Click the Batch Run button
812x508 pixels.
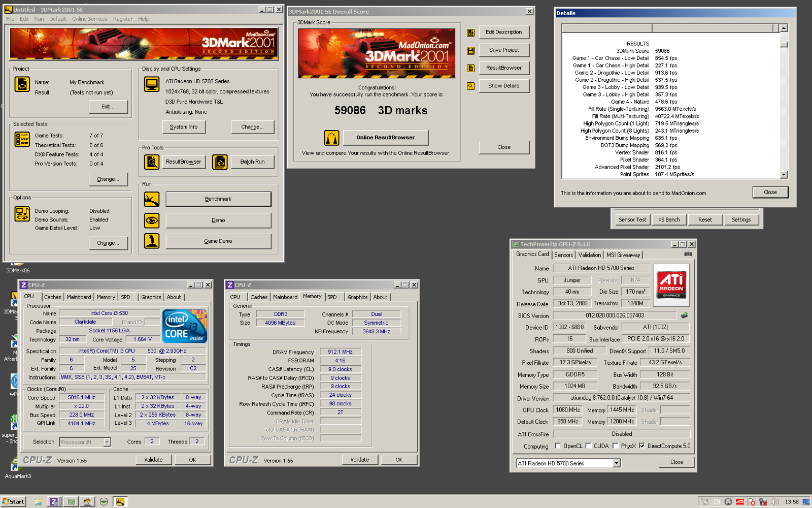coord(252,162)
